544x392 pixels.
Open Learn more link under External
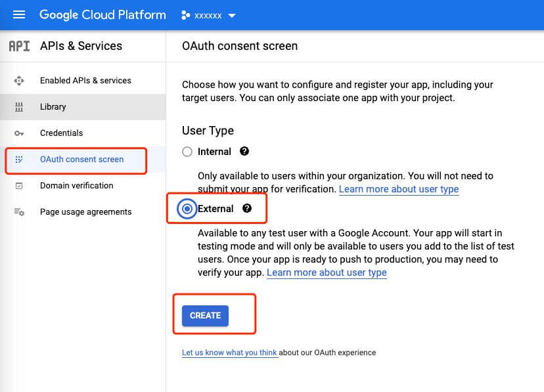327,272
